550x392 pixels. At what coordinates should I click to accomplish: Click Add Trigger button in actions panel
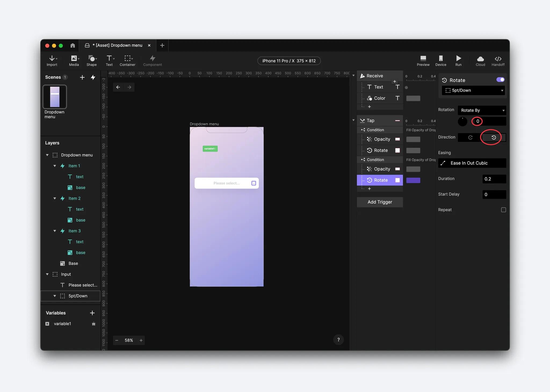coord(379,202)
